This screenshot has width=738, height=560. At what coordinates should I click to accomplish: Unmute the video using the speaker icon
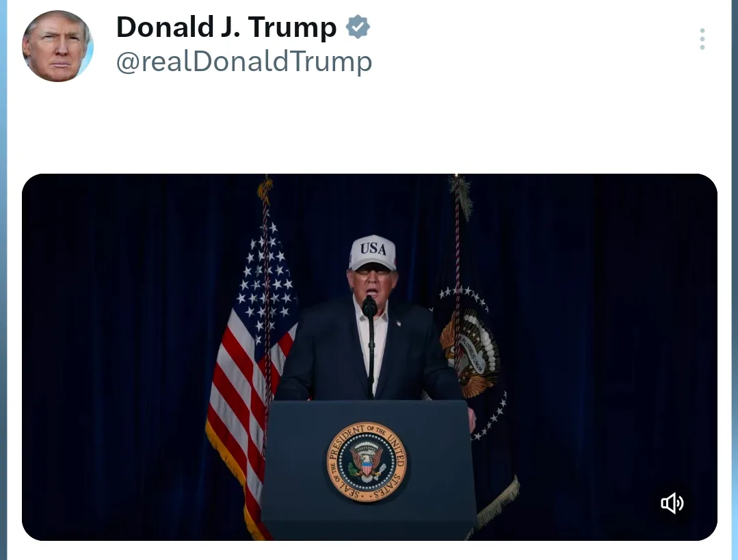[672, 503]
